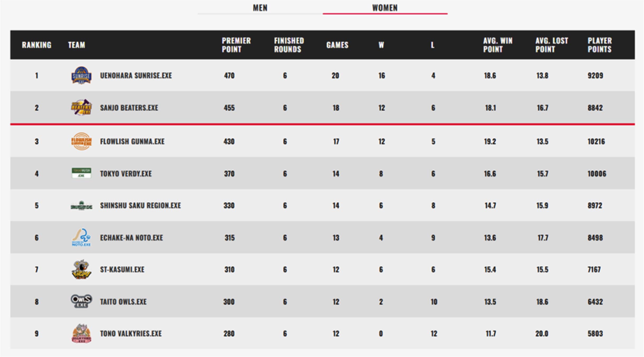The height and width of the screenshot is (357, 644).
Task: Click the Echake-Na Noto.EXE blue logo
Action: point(81,237)
